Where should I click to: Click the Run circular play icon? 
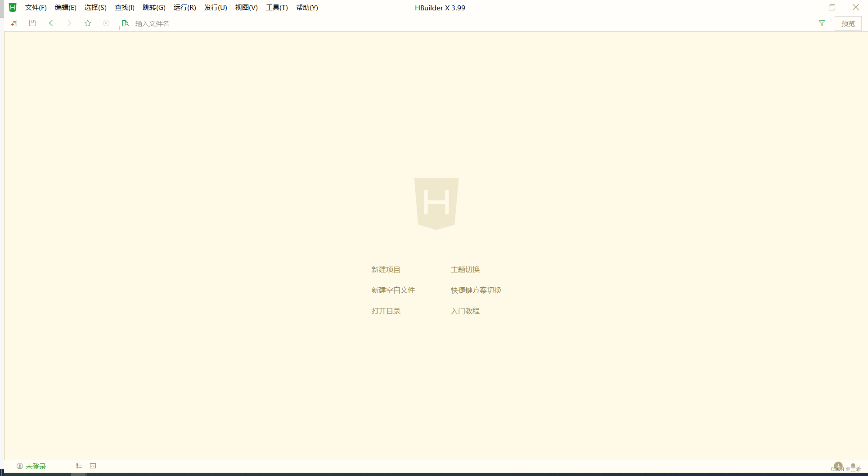[x=106, y=23]
